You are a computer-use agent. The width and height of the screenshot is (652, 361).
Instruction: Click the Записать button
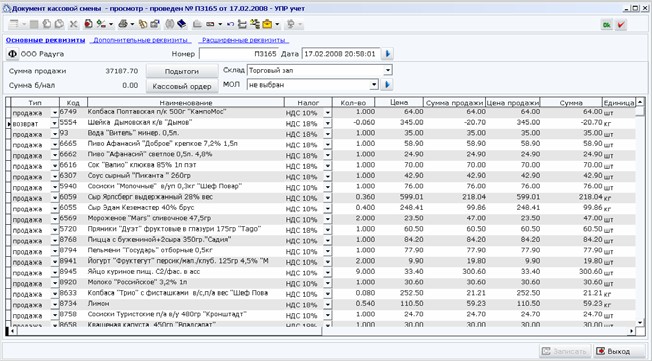[x=565, y=351]
